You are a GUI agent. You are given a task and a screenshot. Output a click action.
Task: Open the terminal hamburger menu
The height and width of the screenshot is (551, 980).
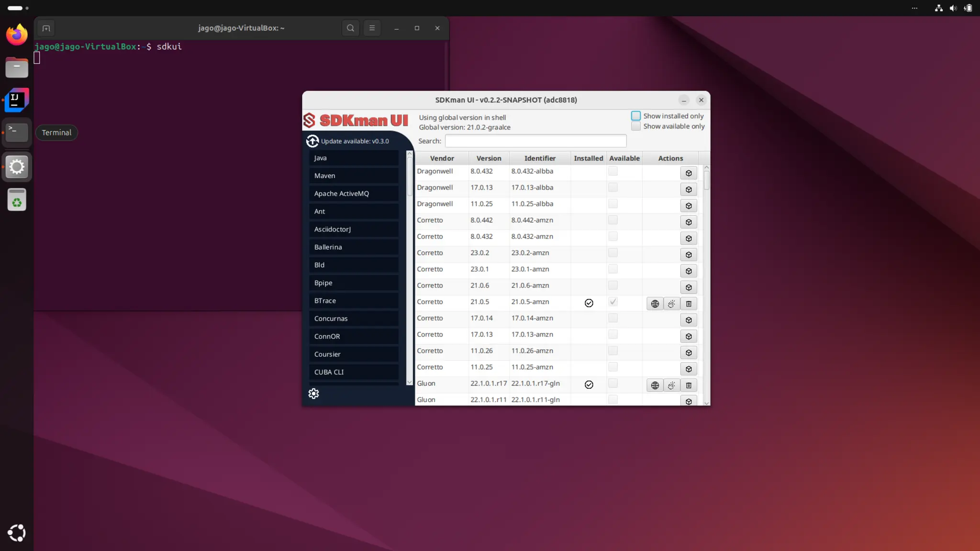coord(372,28)
